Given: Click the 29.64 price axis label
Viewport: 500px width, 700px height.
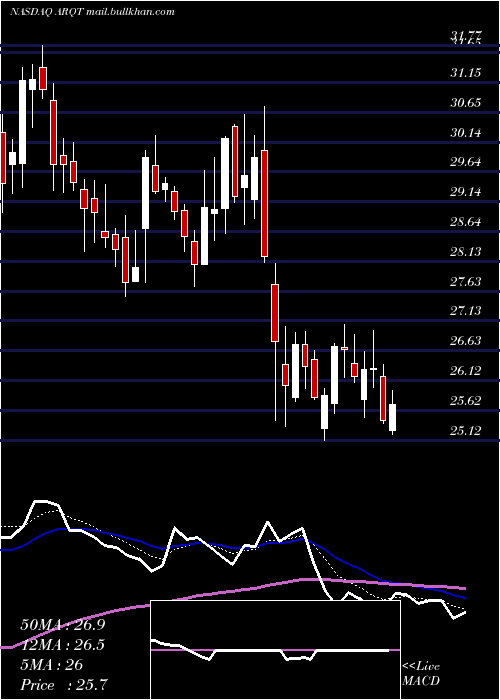Looking at the screenshot, I should [x=466, y=162].
